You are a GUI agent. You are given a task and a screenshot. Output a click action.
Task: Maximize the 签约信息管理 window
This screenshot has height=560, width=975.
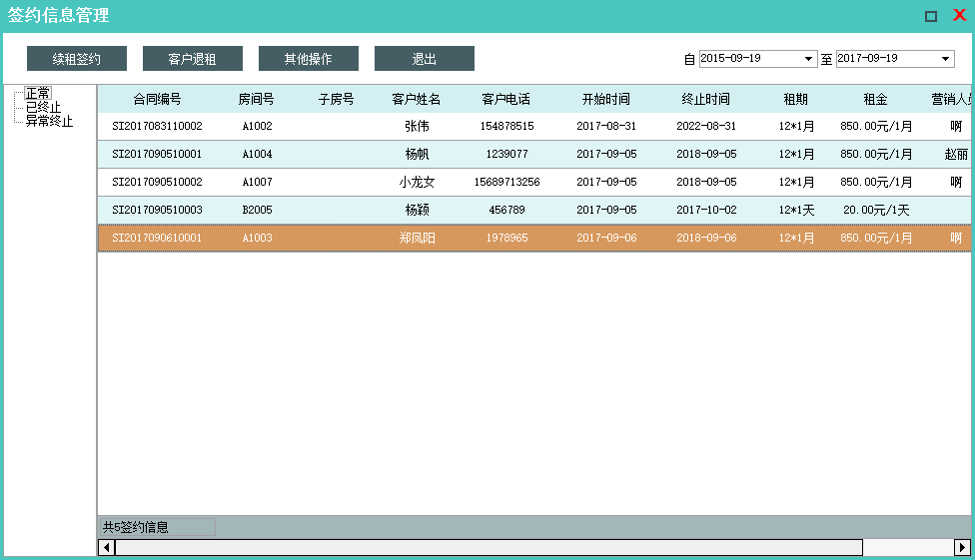pos(931,16)
